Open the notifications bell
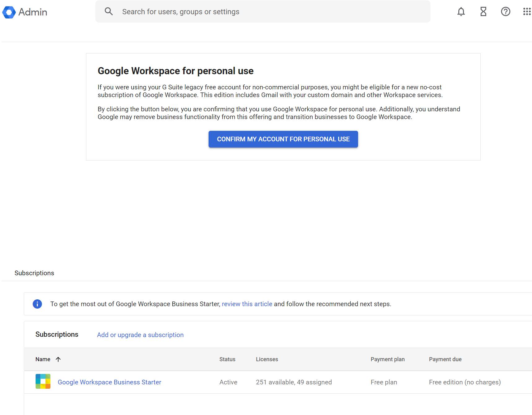532x415 pixels. click(x=461, y=12)
